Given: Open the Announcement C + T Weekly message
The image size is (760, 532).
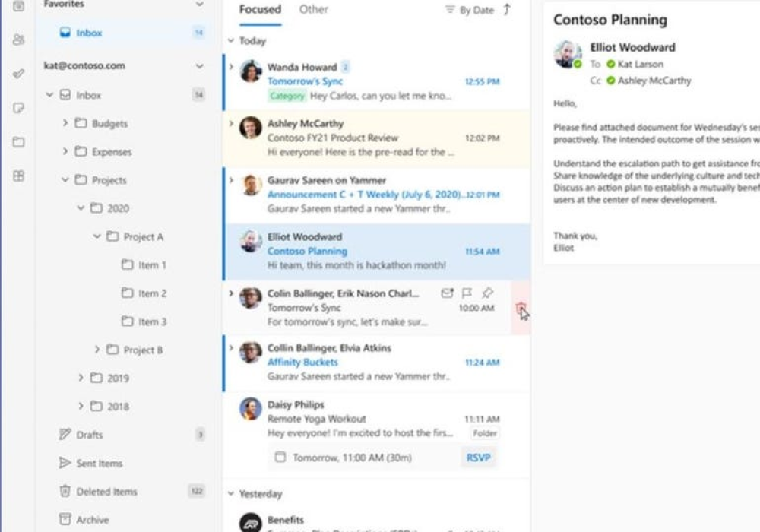Looking at the screenshot, I should tap(377, 195).
